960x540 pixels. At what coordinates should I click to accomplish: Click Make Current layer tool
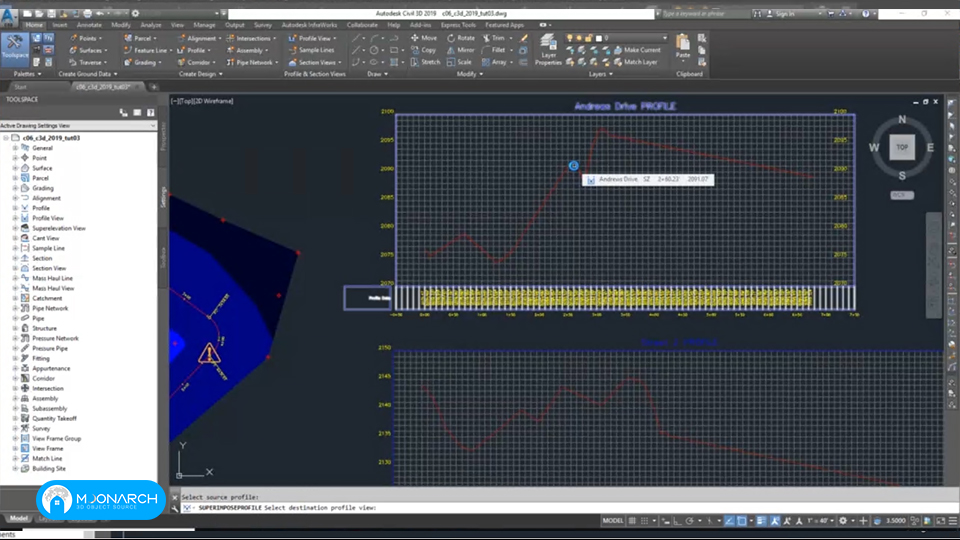click(x=637, y=50)
